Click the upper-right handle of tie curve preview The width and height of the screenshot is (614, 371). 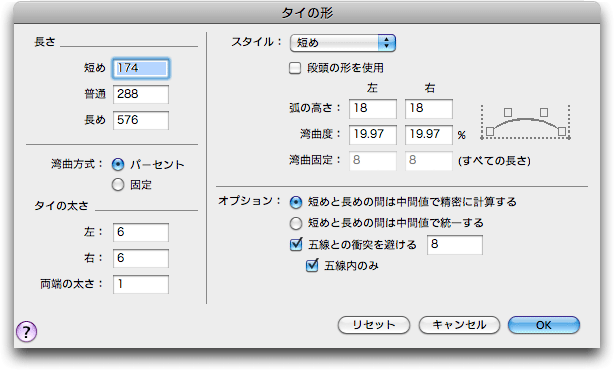point(544,112)
